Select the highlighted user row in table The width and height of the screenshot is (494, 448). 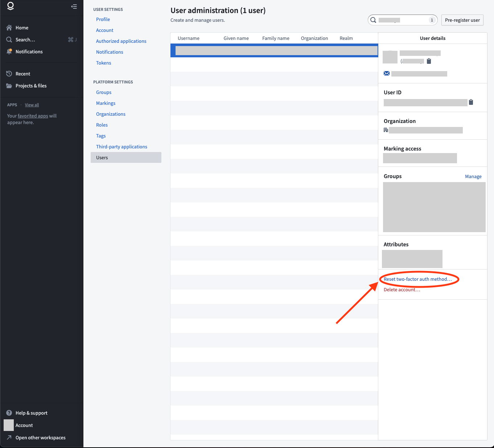coord(274,50)
